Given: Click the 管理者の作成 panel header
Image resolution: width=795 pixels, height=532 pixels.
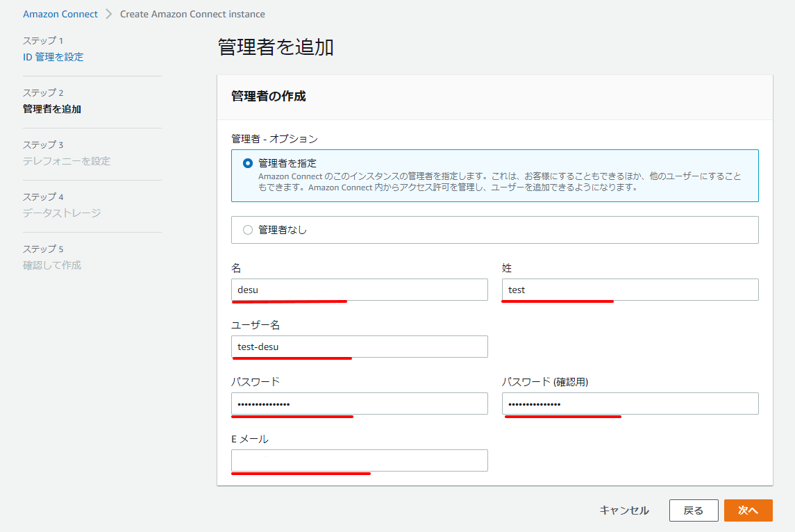Looking at the screenshot, I should click(x=269, y=97).
